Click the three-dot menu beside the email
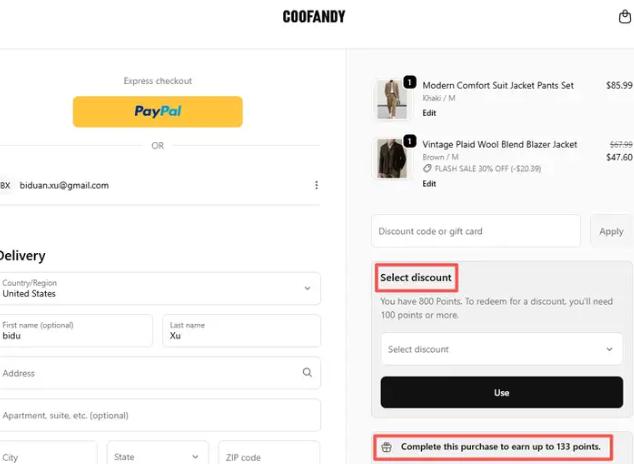This screenshot has height=464, width=634. [x=316, y=185]
